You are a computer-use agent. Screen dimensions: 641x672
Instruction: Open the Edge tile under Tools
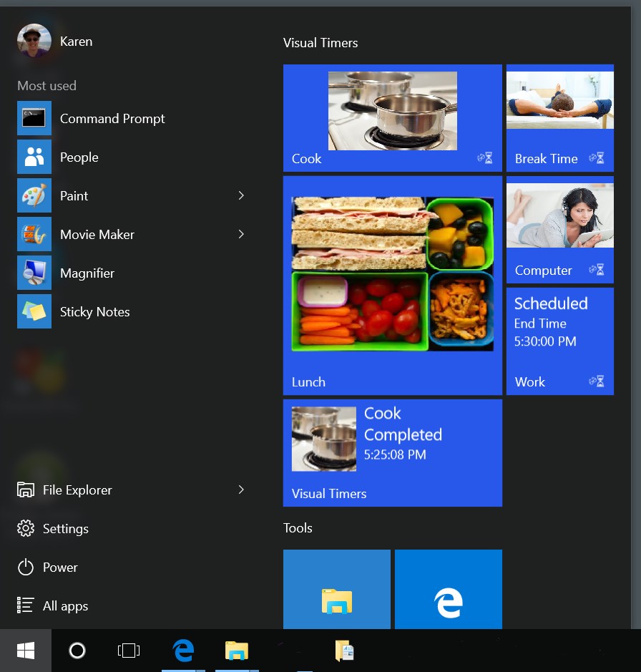[x=448, y=590]
